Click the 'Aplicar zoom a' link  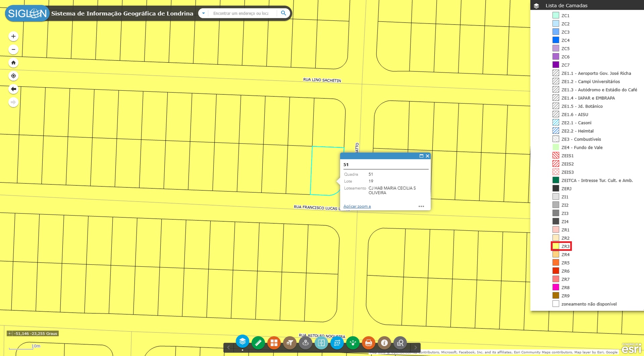tap(357, 206)
